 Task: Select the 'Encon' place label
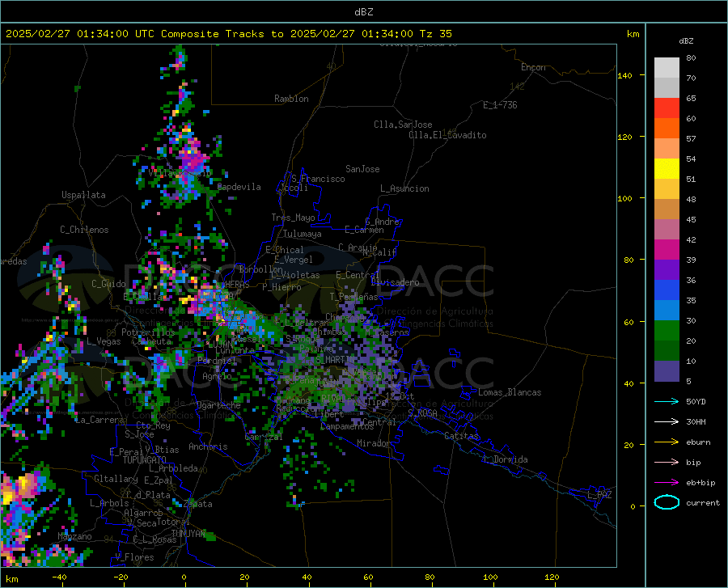[533, 67]
